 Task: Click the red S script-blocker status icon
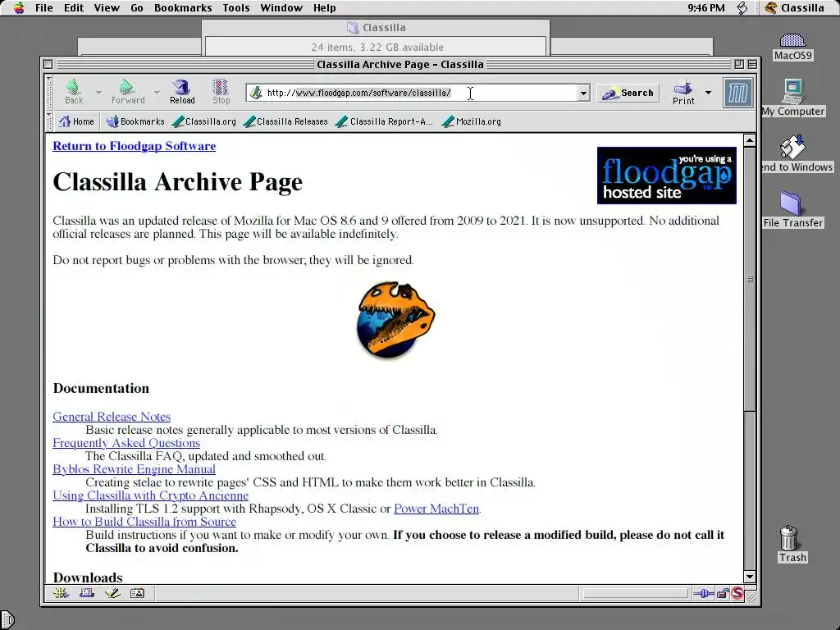coord(737,593)
